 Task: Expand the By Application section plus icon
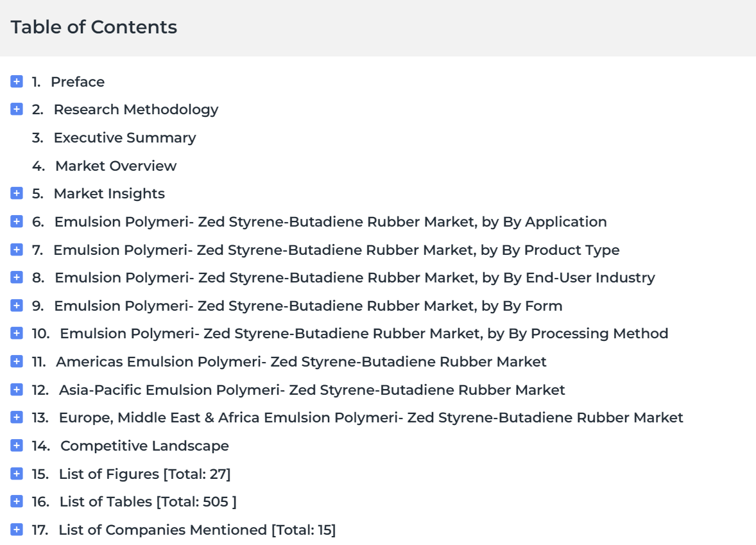tap(17, 221)
